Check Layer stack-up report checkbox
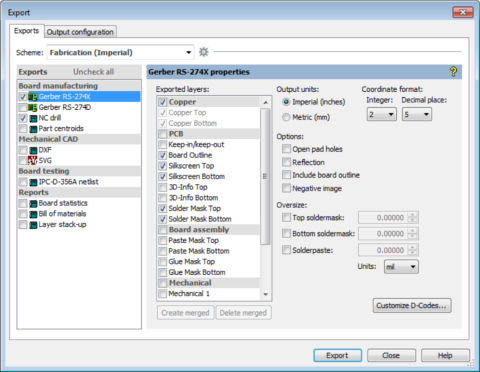The width and height of the screenshot is (480, 372). coord(23,225)
